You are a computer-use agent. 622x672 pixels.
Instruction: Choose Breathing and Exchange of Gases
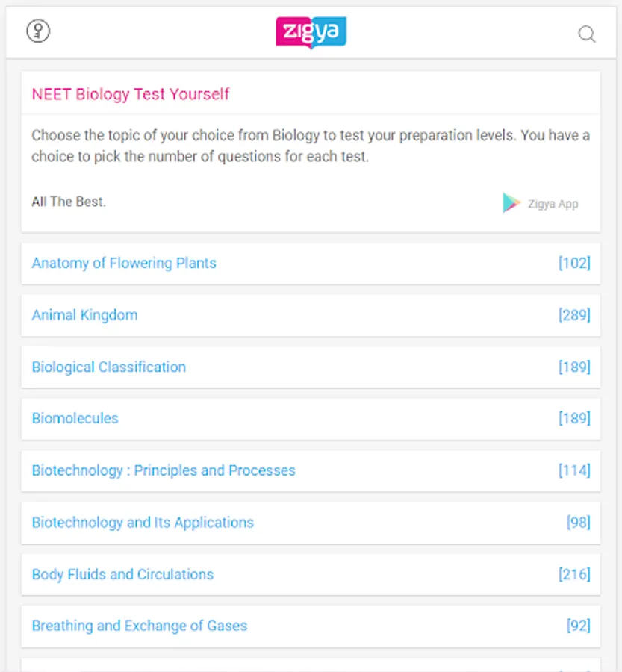pyautogui.click(x=140, y=626)
